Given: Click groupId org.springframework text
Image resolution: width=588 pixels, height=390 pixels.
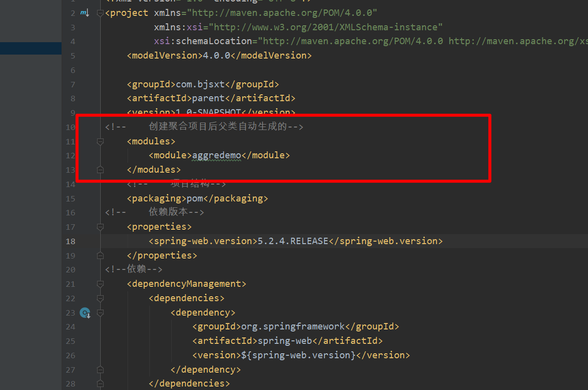Looking at the screenshot, I should (x=293, y=326).
